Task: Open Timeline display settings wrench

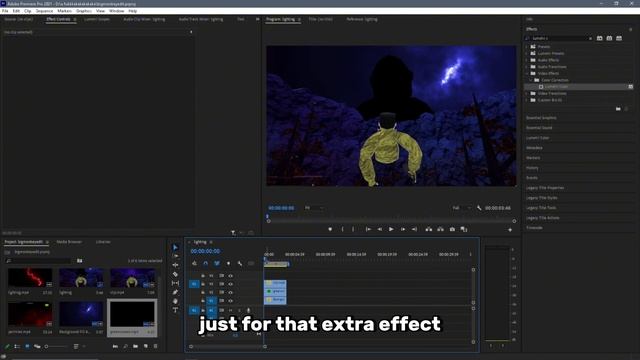Action: (240, 263)
